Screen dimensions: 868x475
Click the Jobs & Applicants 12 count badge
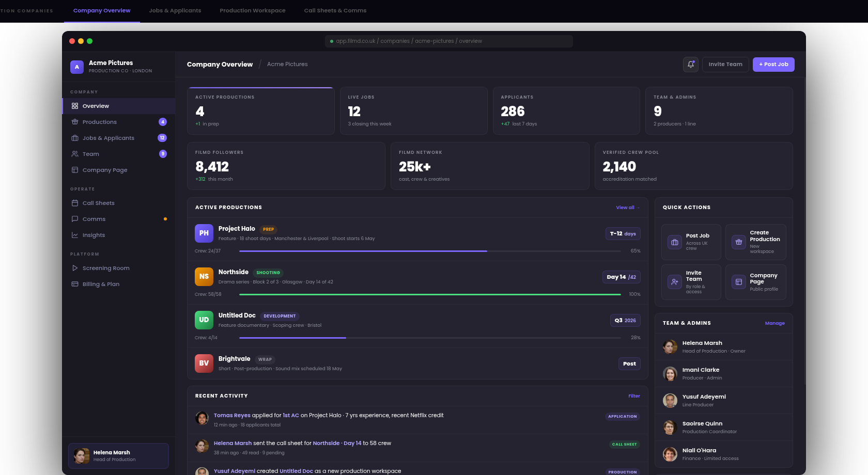pos(162,138)
